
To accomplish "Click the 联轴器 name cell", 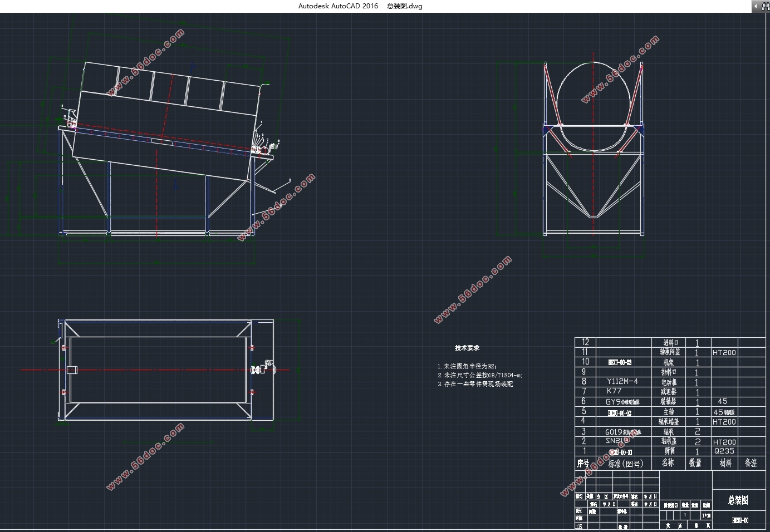I will click(669, 401).
